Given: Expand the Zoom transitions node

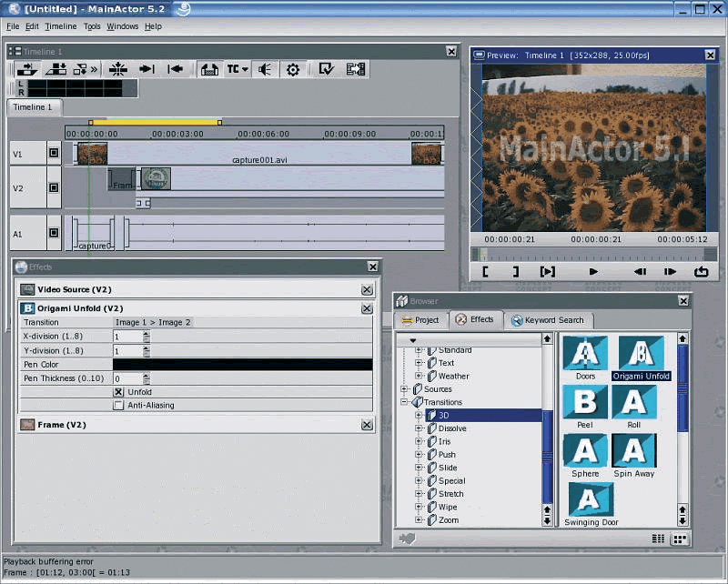Looking at the screenshot, I should pos(419,520).
